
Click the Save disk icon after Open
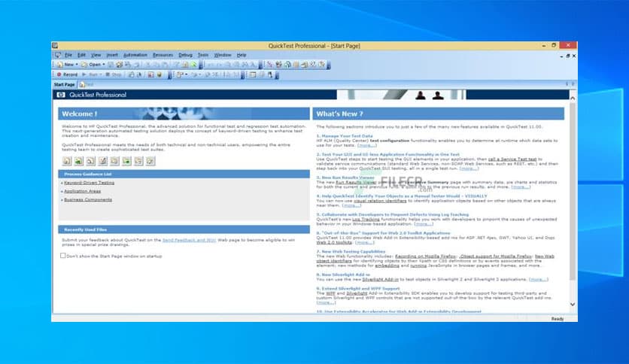coord(111,65)
